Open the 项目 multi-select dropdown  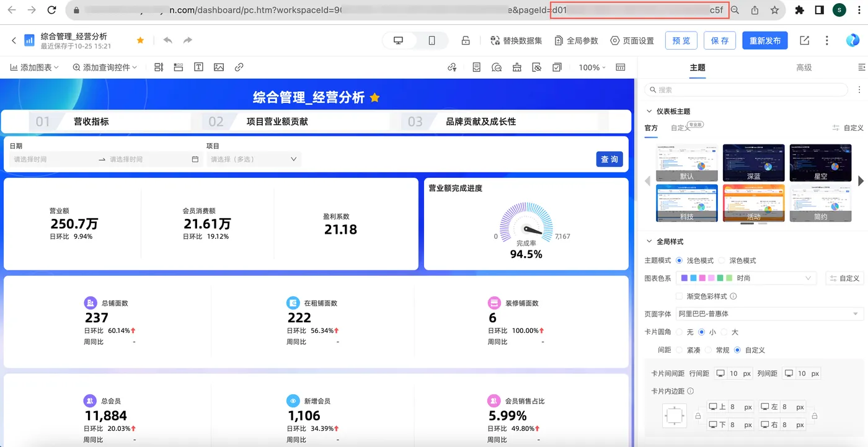[254, 159]
